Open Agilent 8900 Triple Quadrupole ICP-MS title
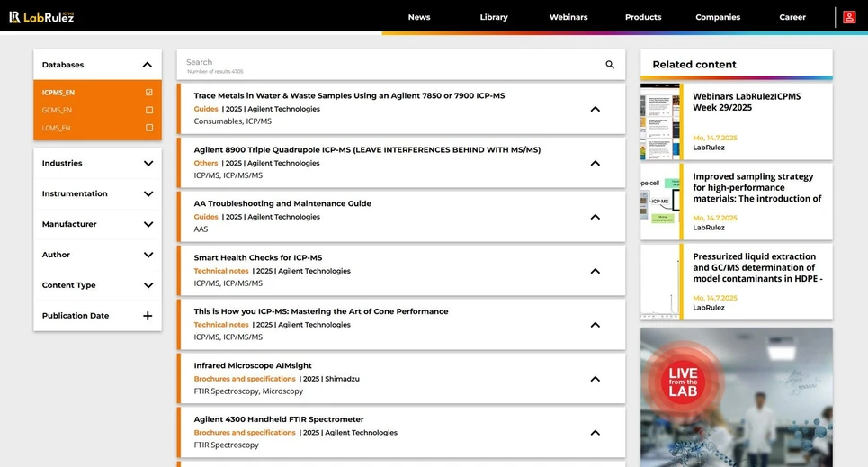Image resolution: width=868 pixels, height=467 pixels. pyautogui.click(x=367, y=149)
